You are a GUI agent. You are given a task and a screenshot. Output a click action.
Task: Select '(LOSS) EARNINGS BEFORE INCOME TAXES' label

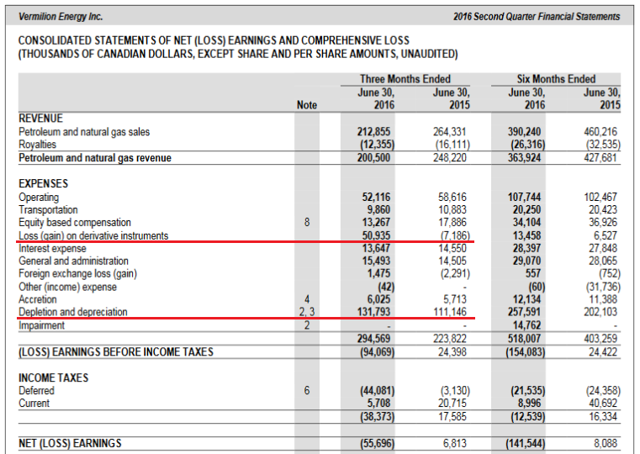coord(116,352)
